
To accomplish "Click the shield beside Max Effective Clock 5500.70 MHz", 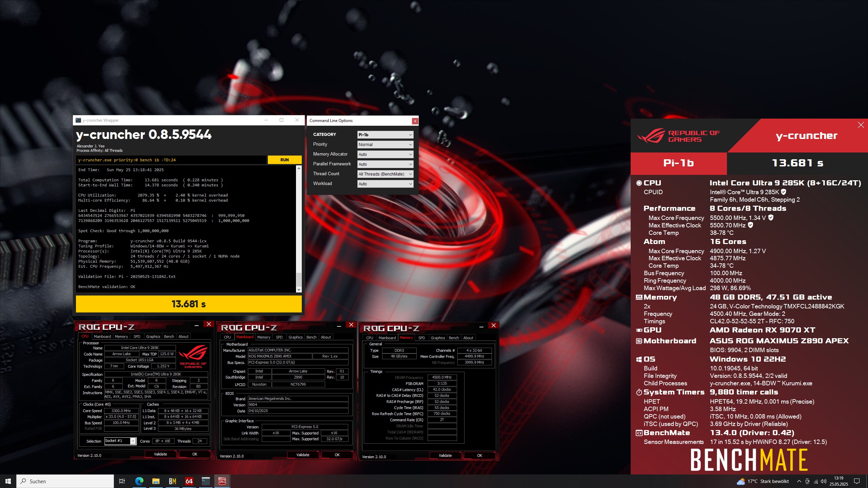I will tap(750, 225).
